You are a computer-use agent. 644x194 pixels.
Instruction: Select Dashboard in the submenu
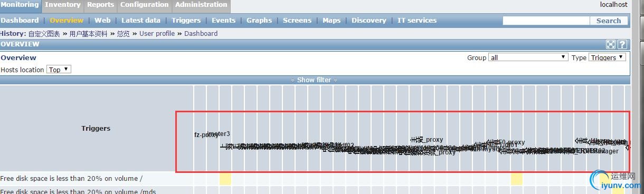[x=20, y=21]
